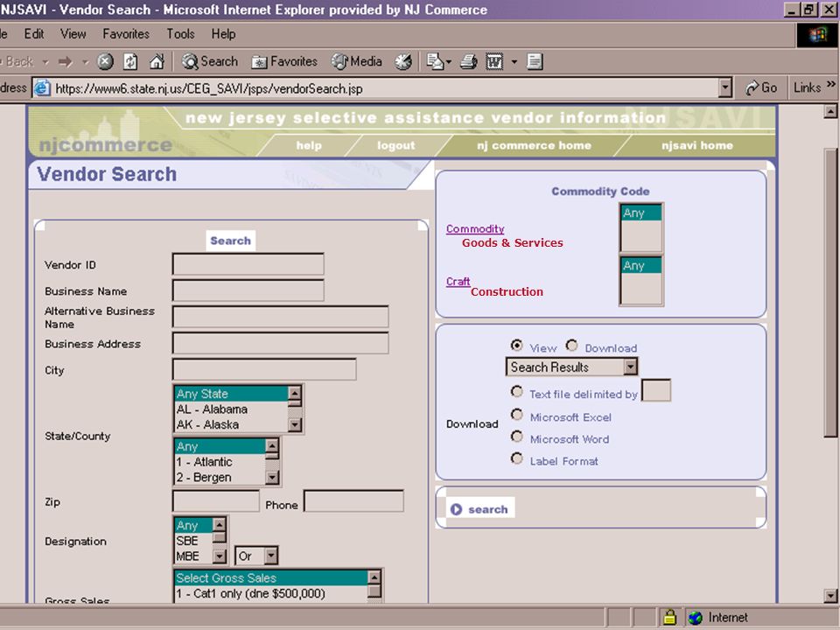Open the Edit menu
The height and width of the screenshot is (630, 840).
(34, 34)
